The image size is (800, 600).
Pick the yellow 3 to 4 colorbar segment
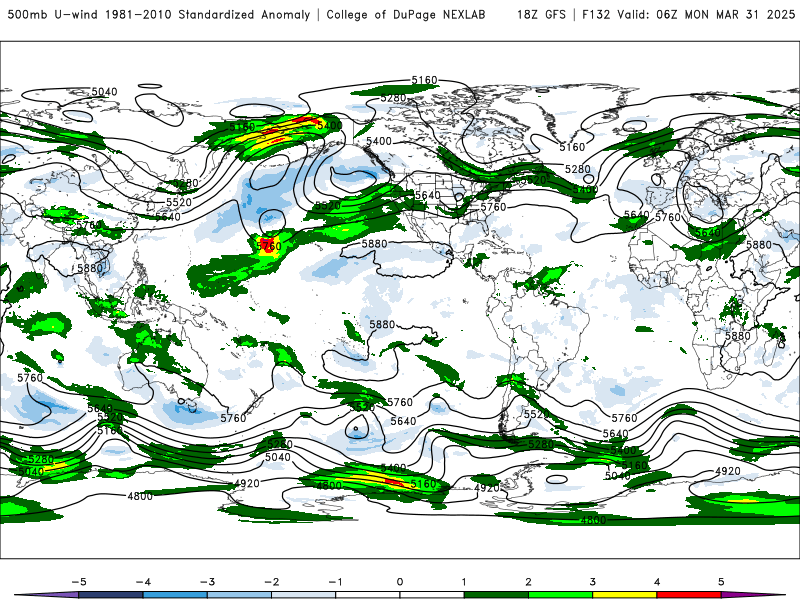click(x=625, y=595)
